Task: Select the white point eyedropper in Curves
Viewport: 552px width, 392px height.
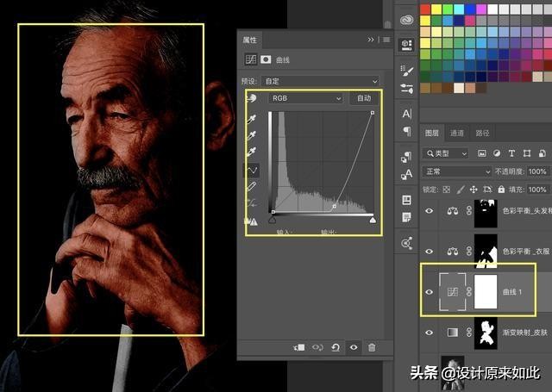Action: coord(252,152)
